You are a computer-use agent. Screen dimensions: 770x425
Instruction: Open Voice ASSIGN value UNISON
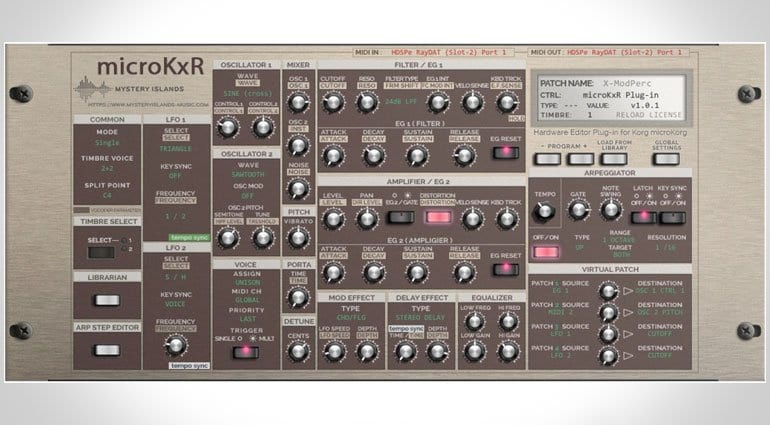tap(247, 283)
